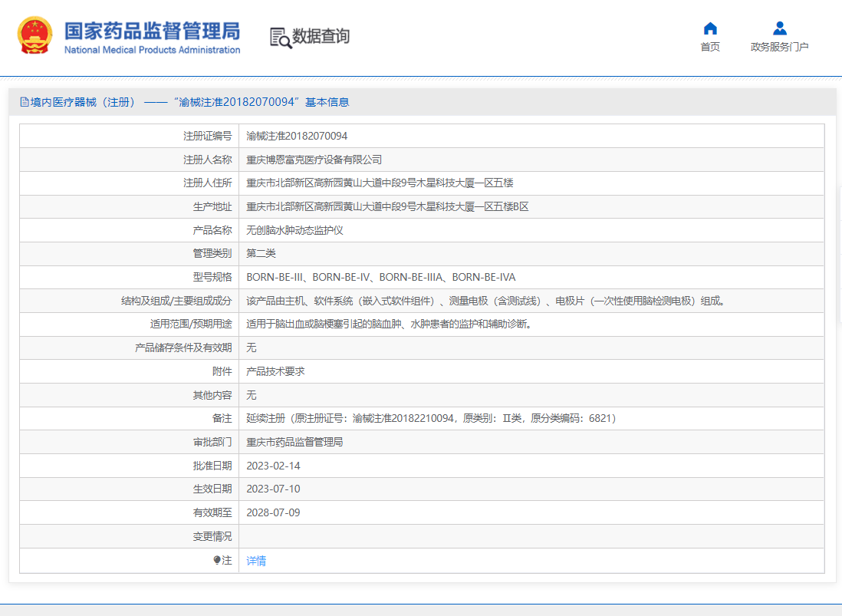Image resolution: width=842 pixels, height=616 pixels.
Task: Click the document icon beside 境内医疗器械
Action: point(25,102)
